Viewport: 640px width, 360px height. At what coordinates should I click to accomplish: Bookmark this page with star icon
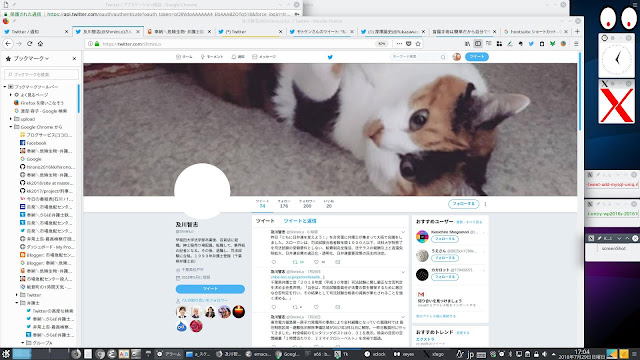coord(418,44)
